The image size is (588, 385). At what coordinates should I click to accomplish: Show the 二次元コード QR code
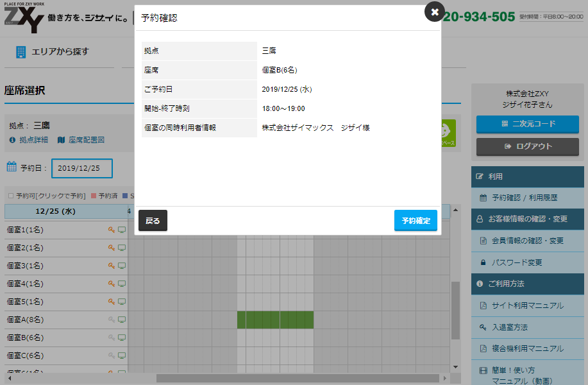click(528, 124)
